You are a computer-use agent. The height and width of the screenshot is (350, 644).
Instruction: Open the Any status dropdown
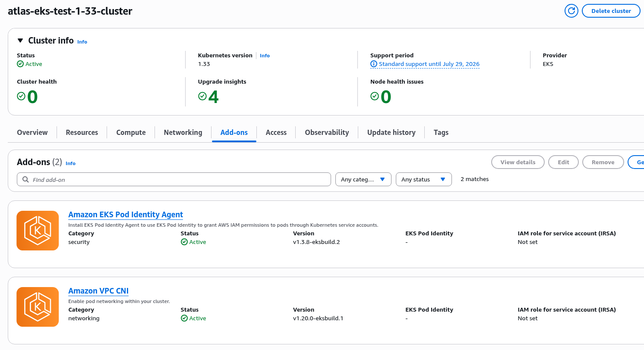(424, 179)
